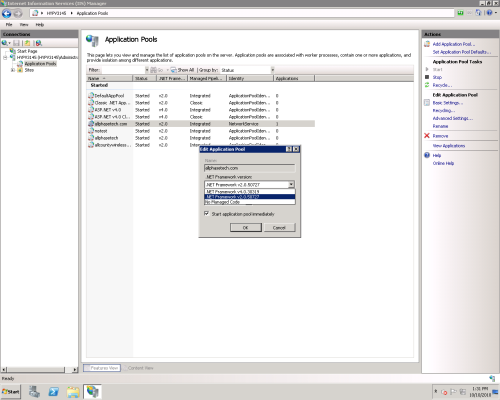Click the back navigation arrow icon

6,13
